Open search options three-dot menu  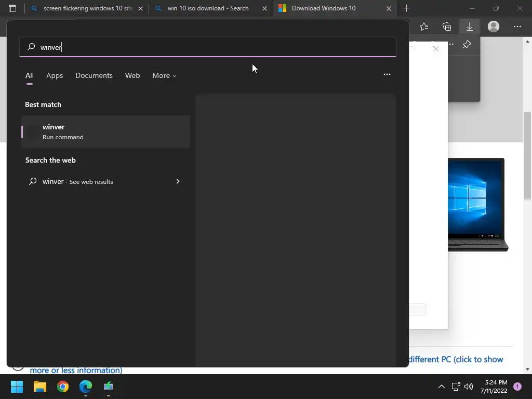point(387,74)
